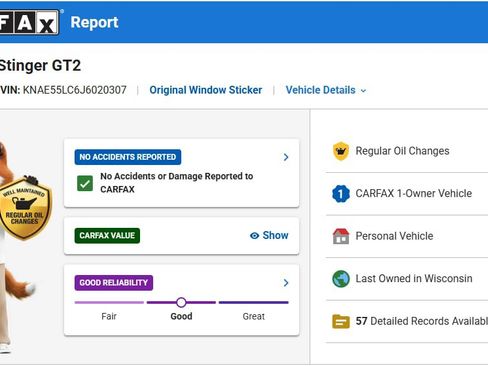Click the Great segment of reliability bar
This screenshot has height=366, width=488.
pos(254,302)
